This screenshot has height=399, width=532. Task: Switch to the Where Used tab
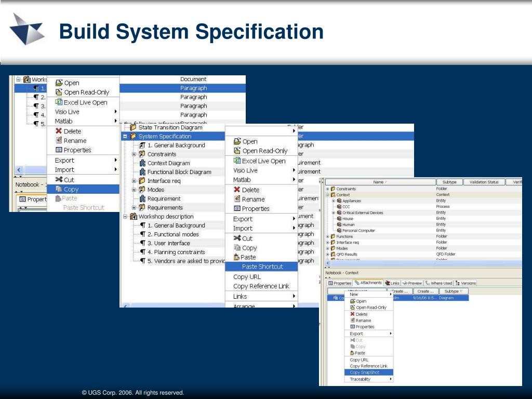[438, 283]
